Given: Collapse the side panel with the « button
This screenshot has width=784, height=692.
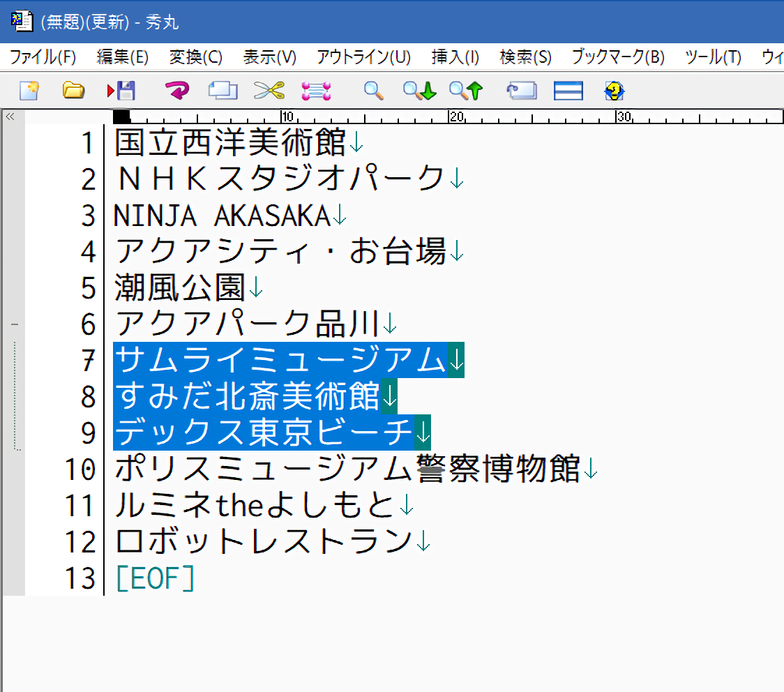Looking at the screenshot, I should 10,116.
